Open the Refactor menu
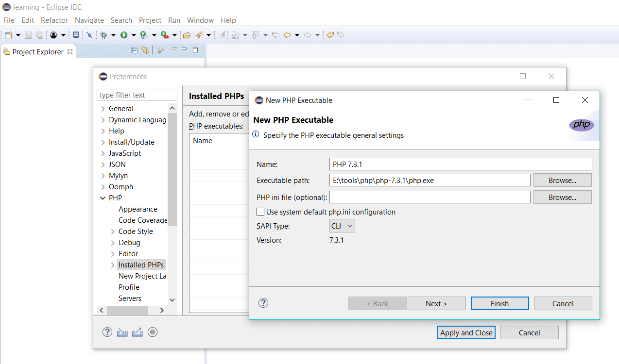Viewport: 619px width, 364px height. pos(54,20)
